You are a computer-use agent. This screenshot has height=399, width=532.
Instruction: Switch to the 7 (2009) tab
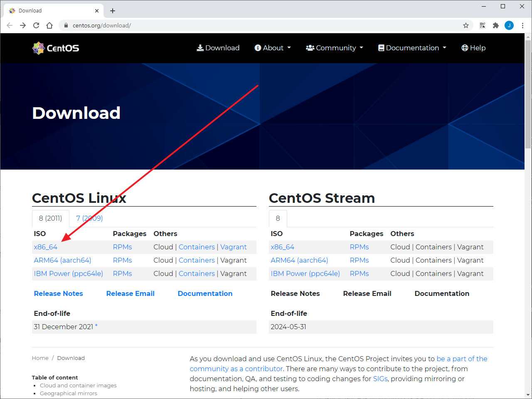(89, 218)
